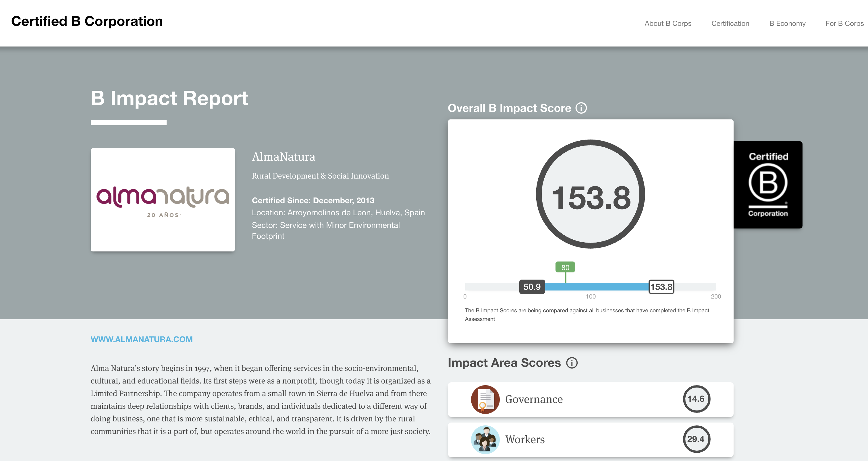Go to the B Economy menu
Image resolution: width=868 pixels, height=461 pixels.
pos(787,24)
